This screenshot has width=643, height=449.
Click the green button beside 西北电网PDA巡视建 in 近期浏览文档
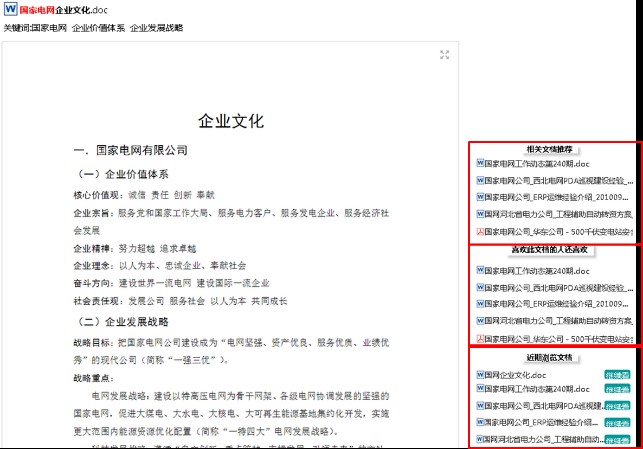coord(617,406)
